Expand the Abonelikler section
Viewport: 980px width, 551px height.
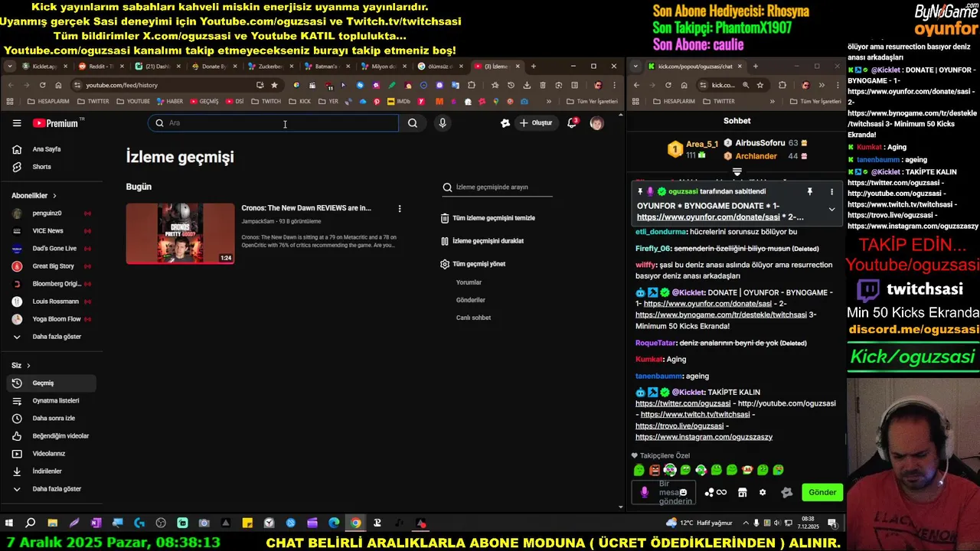click(34, 196)
